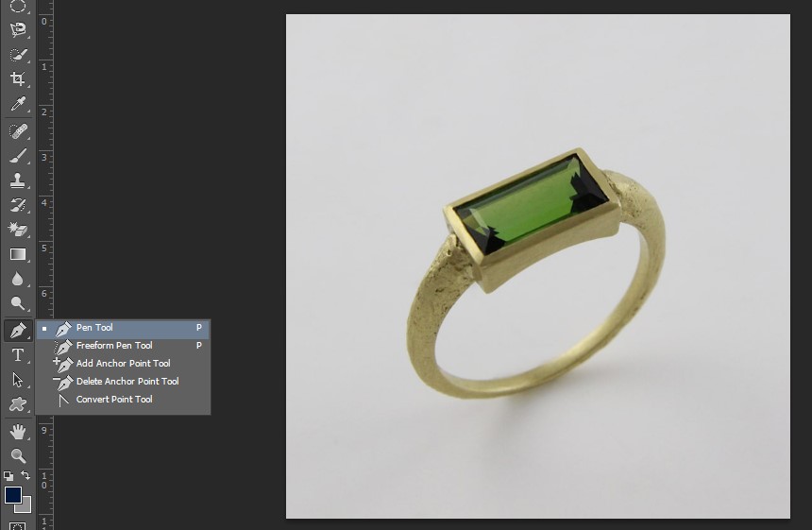Select the Dodge tool

point(18,303)
